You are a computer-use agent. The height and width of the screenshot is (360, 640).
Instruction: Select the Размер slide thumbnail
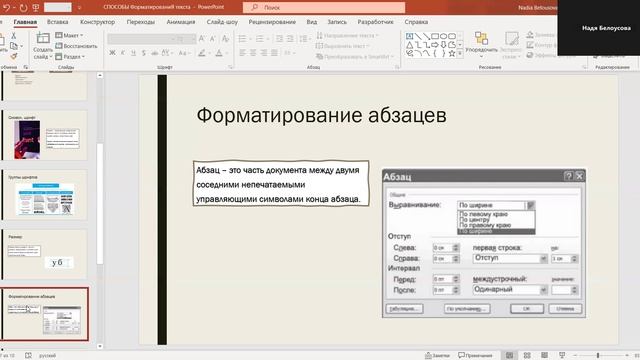(45, 255)
